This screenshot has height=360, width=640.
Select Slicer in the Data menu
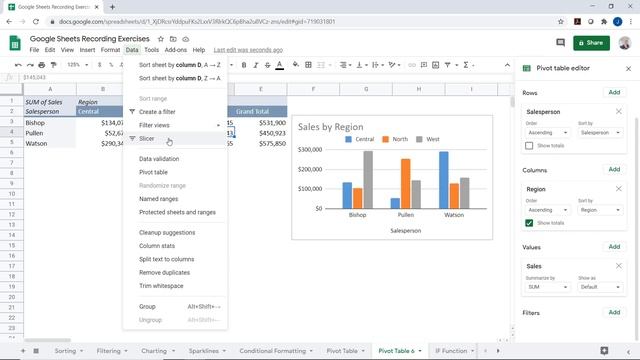(x=175, y=139)
